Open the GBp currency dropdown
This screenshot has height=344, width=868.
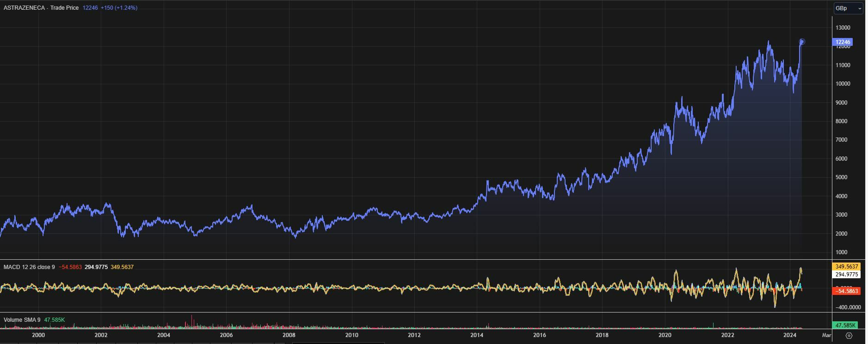[x=849, y=8]
